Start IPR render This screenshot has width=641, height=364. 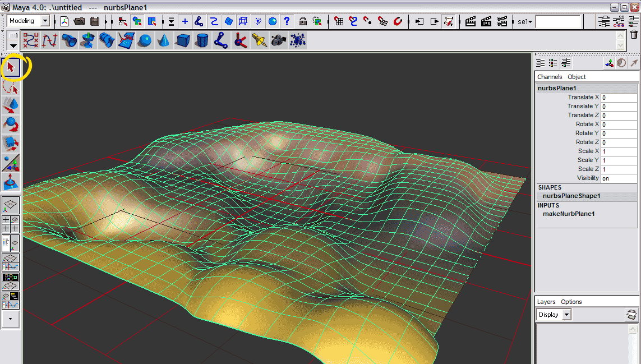[x=486, y=21]
